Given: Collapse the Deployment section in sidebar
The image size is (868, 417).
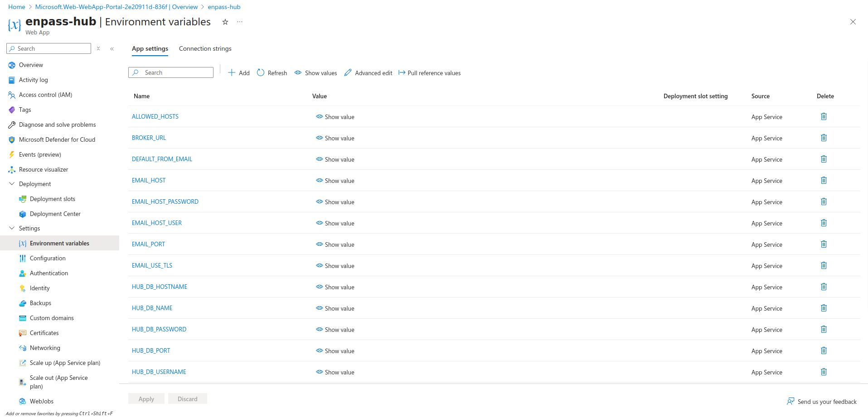Looking at the screenshot, I should 12,184.
